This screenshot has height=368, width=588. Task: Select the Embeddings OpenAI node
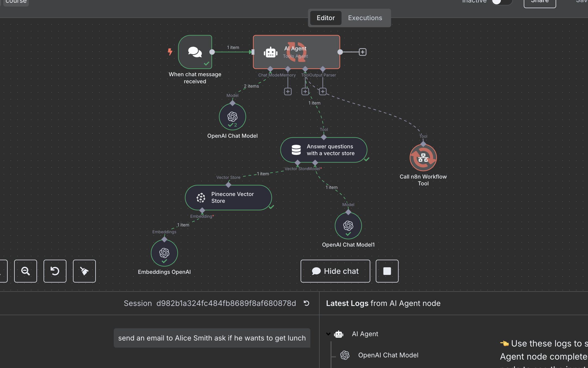point(164,253)
